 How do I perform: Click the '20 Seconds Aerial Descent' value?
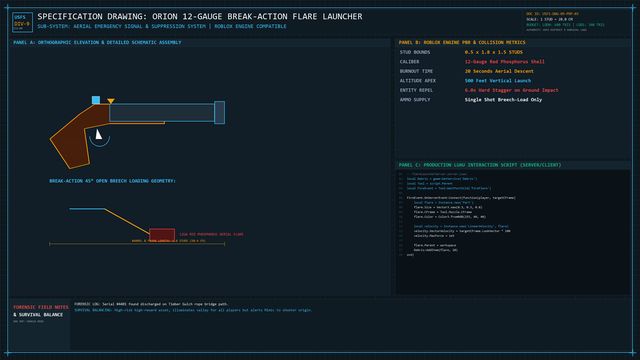tap(499, 71)
